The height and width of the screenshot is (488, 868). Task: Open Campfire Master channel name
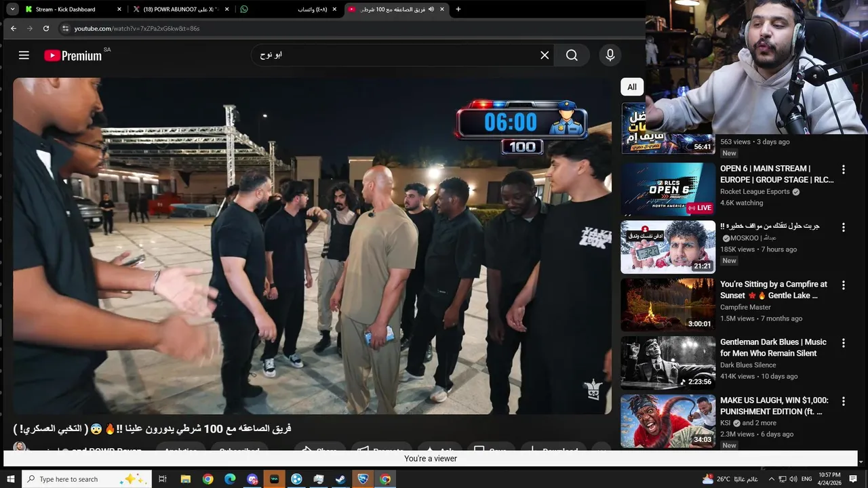point(745,308)
